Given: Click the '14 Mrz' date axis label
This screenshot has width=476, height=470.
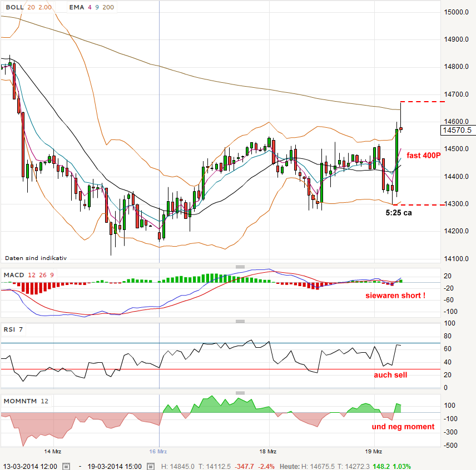Looking at the screenshot, I should [x=52, y=452].
